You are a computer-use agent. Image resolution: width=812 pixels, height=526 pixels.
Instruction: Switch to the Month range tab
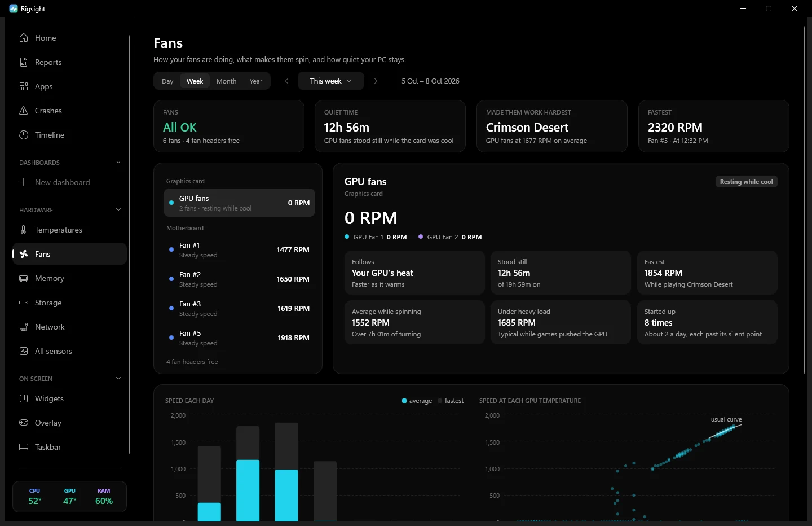point(227,81)
